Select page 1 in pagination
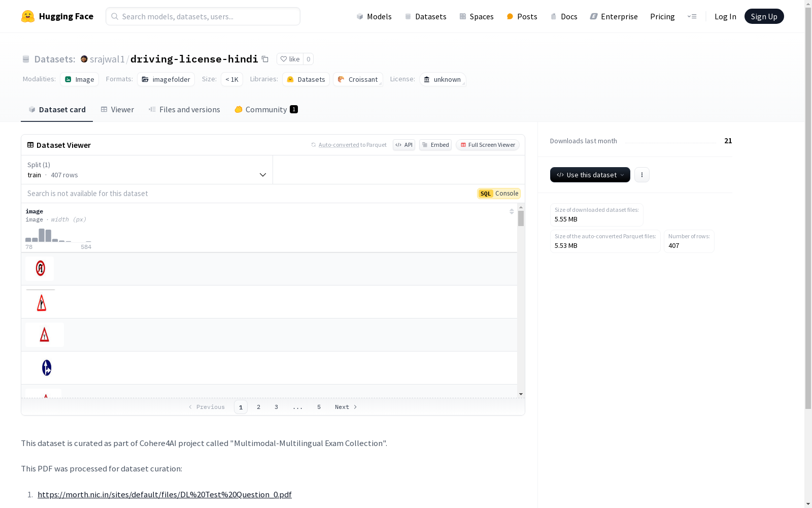 point(241,407)
